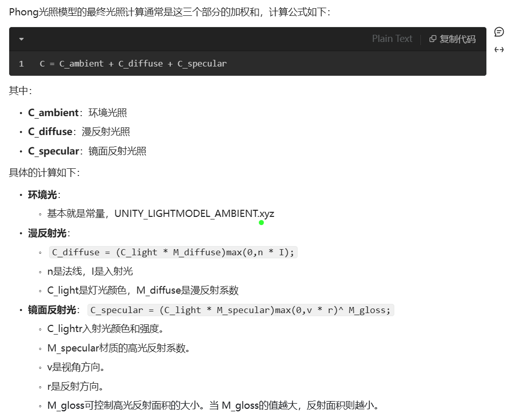This screenshot has height=420, width=515.
Task: Select the C_ambient: 环境光照 bullet
Action: [78, 113]
